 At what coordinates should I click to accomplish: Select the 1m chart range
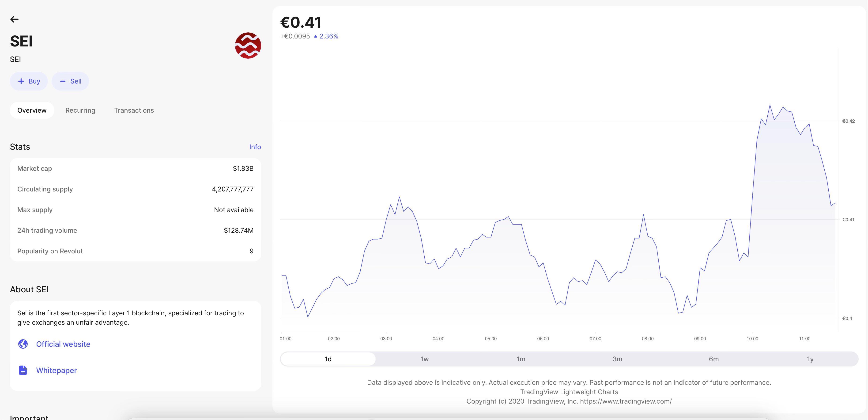[x=521, y=359]
